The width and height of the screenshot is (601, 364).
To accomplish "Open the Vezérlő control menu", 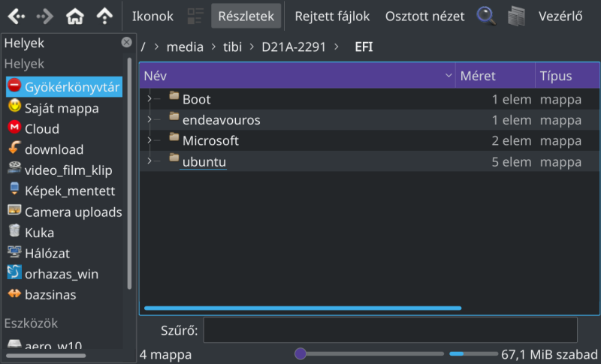I will (560, 16).
